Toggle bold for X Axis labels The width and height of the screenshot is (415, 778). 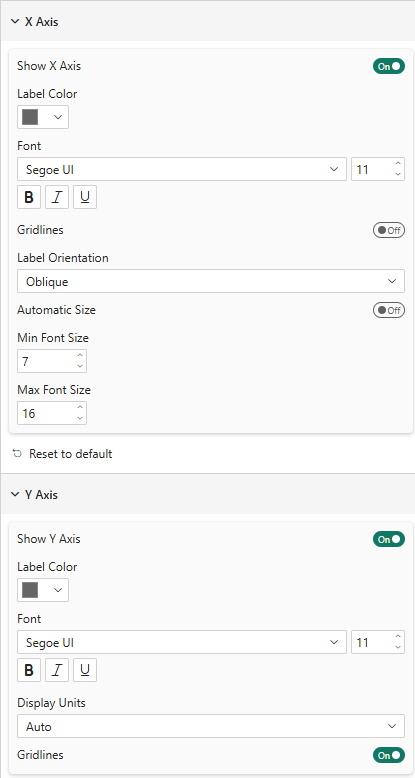[x=29, y=197]
